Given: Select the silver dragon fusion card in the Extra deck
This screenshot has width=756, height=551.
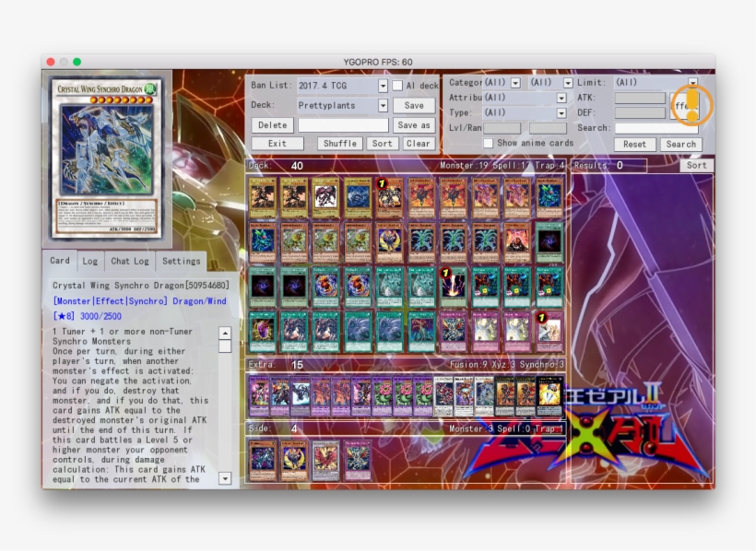Looking at the screenshot, I should (300, 396).
